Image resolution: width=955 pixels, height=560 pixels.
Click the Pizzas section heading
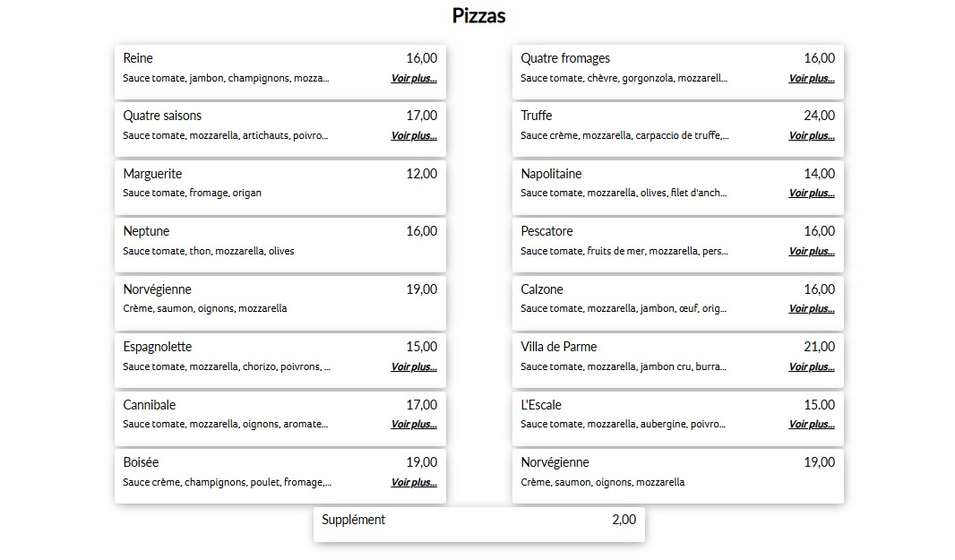click(478, 16)
